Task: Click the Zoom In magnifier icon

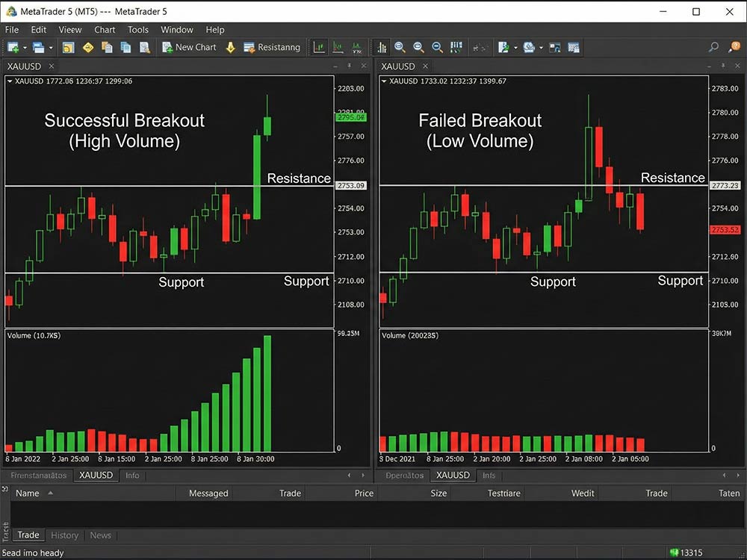Action: click(x=400, y=47)
